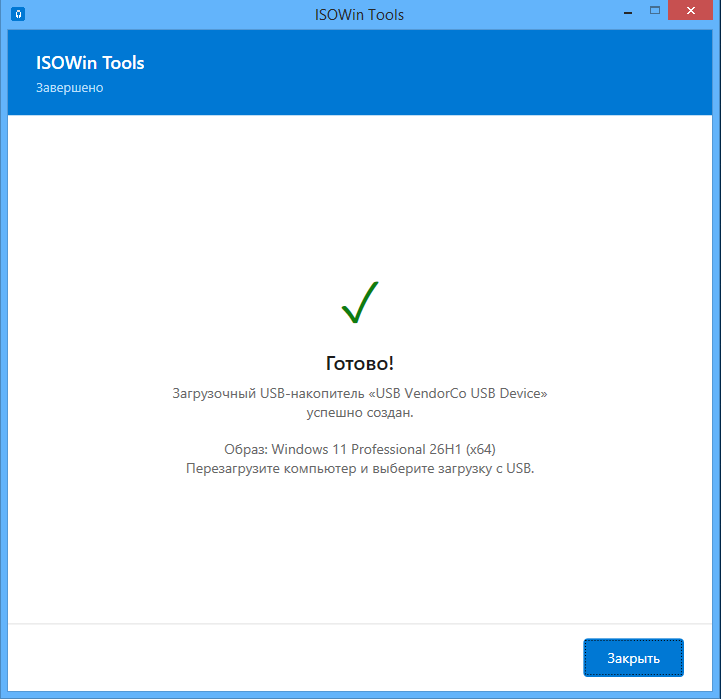
Task: Click the "Перезагрузите компьютер" instruction line
Action: click(360, 469)
